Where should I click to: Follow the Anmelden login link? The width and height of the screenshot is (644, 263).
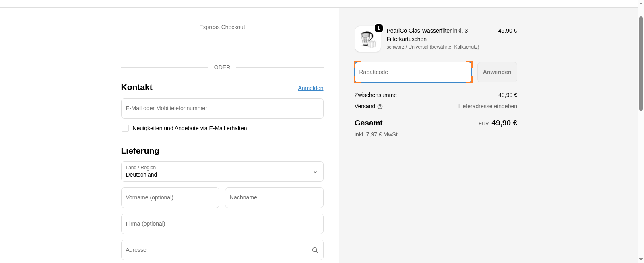coord(310,88)
